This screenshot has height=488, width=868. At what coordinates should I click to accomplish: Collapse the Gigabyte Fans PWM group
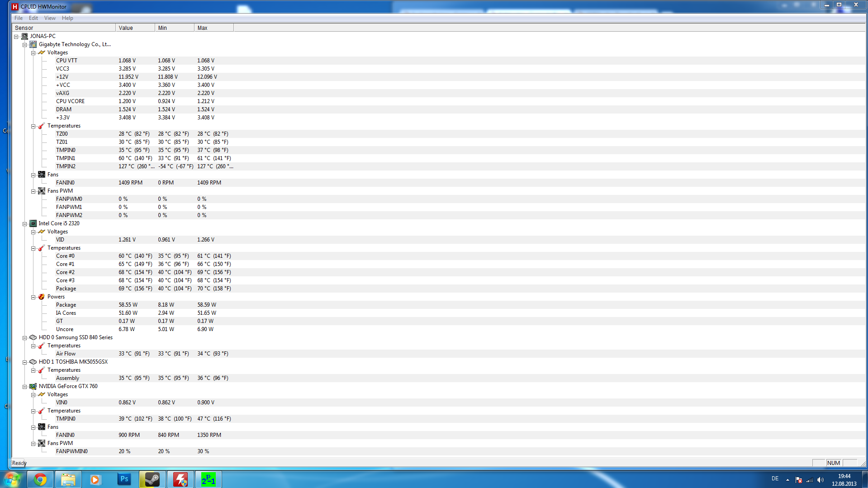click(x=33, y=191)
